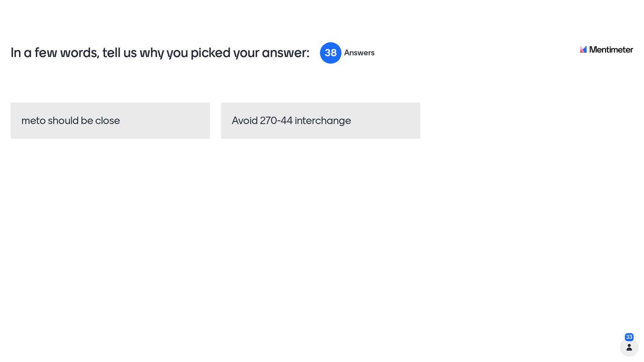Click the question heading text

(x=160, y=53)
